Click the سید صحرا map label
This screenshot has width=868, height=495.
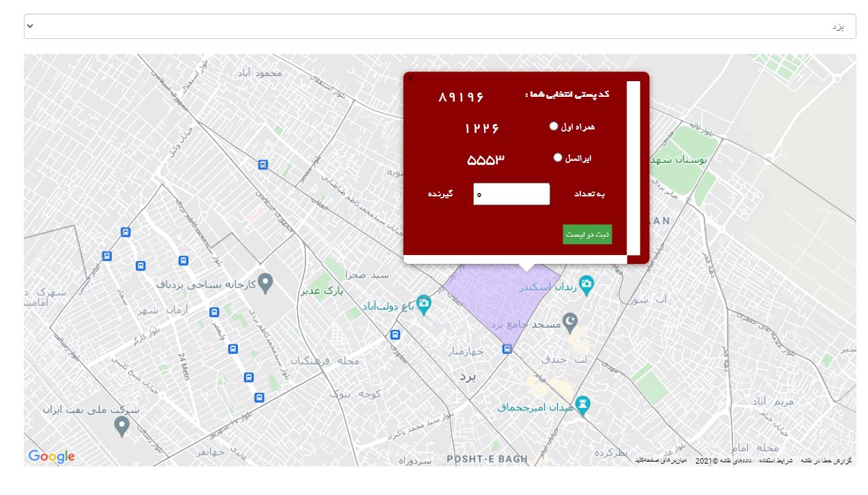pos(367,275)
